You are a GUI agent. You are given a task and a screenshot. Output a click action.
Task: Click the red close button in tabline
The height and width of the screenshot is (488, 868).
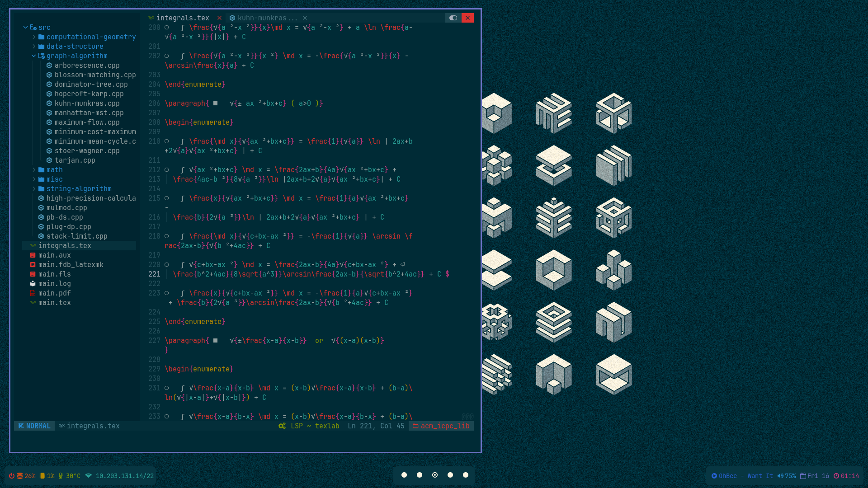pos(467,18)
